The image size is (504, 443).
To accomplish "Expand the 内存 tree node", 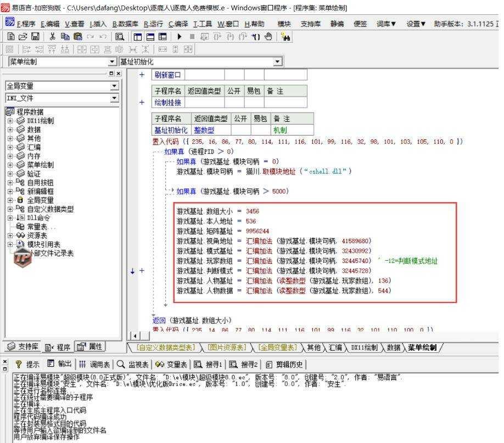I will coord(10,156).
